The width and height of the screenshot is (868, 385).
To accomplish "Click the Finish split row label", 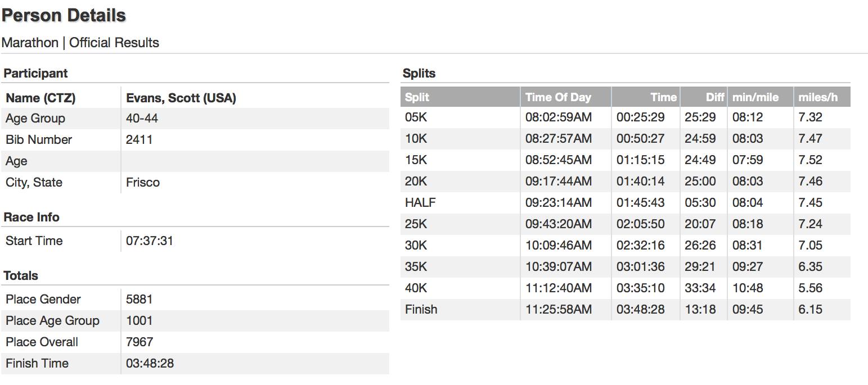I will coord(421,309).
